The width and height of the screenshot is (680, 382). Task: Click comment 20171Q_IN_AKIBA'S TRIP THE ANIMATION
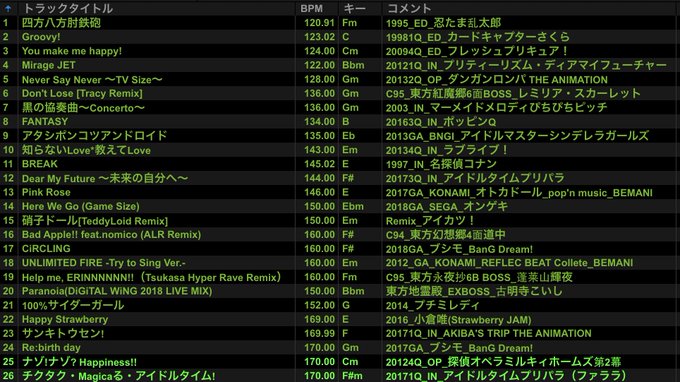(489, 333)
